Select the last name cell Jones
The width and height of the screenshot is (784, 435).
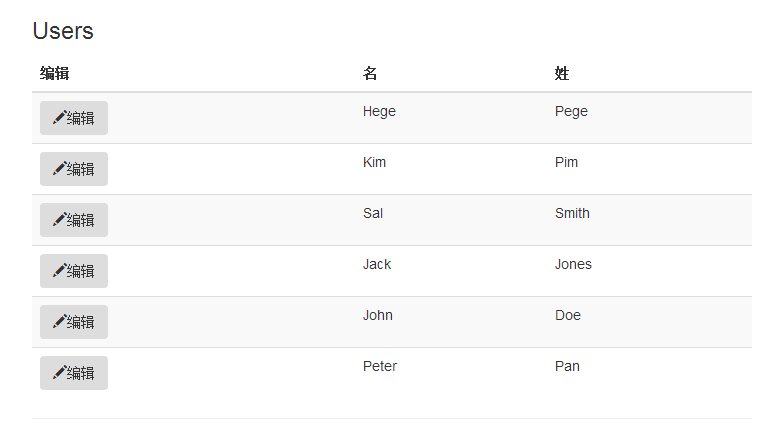pyautogui.click(x=573, y=264)
